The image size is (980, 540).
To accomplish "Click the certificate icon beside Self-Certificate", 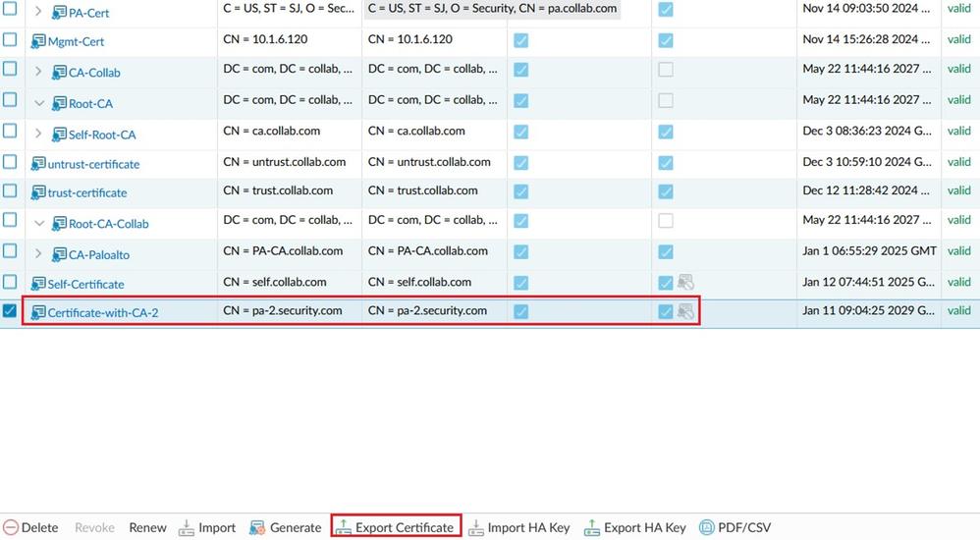I will (38, 284).
